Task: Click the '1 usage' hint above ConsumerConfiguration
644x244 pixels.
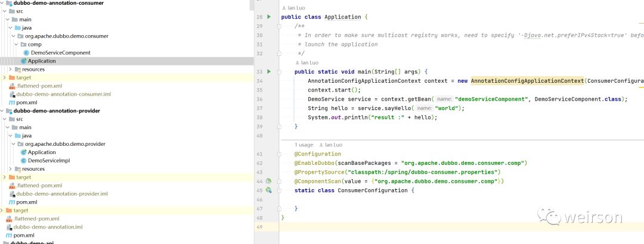Action: click(305, 145)
